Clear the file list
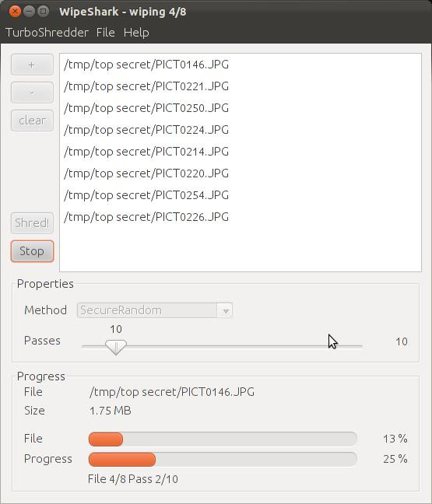The height and width of the screenshot is (504, 432). tap(32, 121)
